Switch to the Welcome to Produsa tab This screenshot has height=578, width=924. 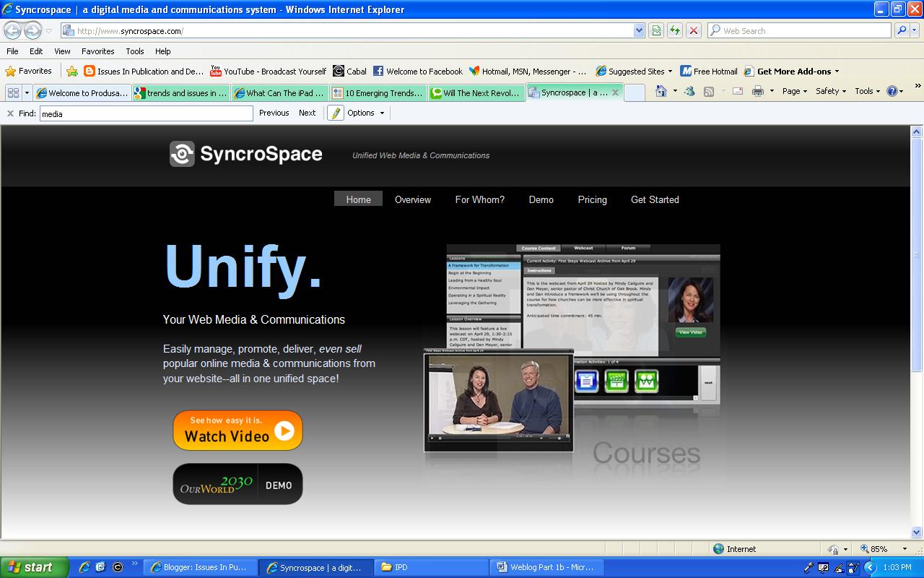(82, 92)
